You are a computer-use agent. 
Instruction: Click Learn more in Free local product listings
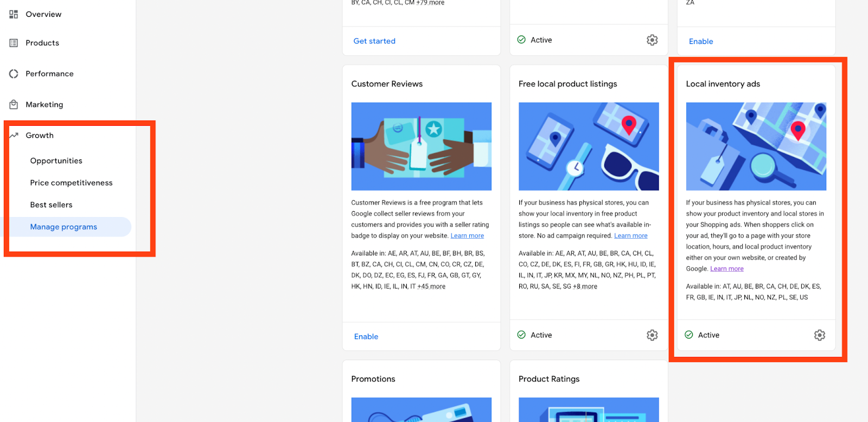tap(631, 236)
